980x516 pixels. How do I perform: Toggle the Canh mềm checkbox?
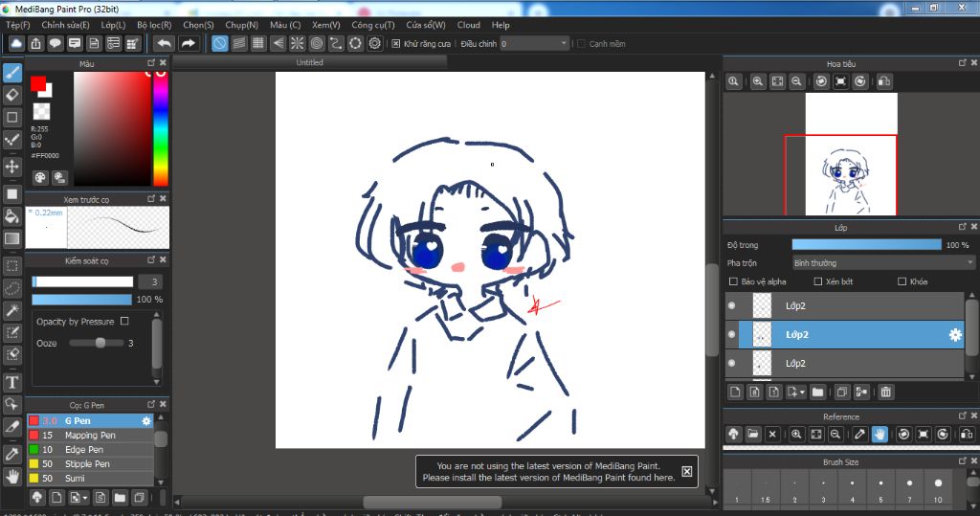[x=581, y=44]
